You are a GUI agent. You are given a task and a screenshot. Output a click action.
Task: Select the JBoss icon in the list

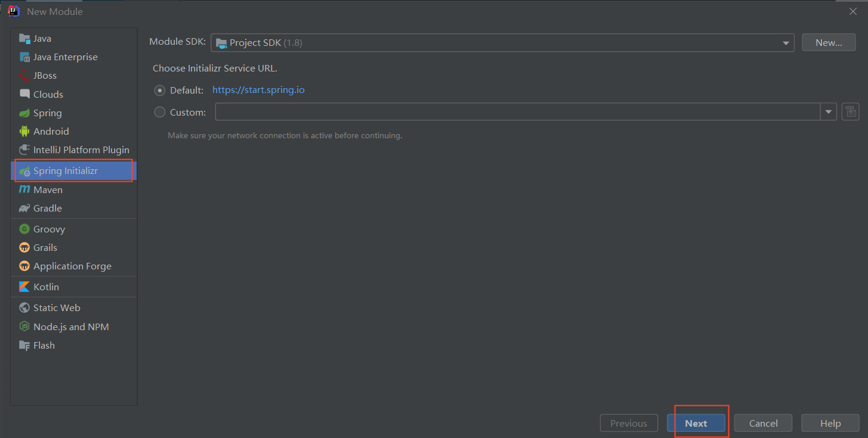coord(24,76)
